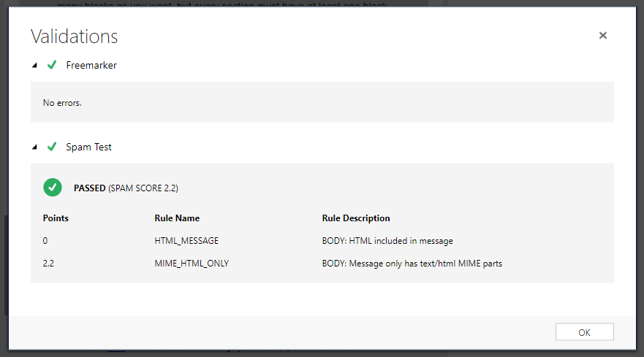The height and width of the screenshot is (357, 644).
Task: Select the Freemarker section label
Action: (91, 65)
